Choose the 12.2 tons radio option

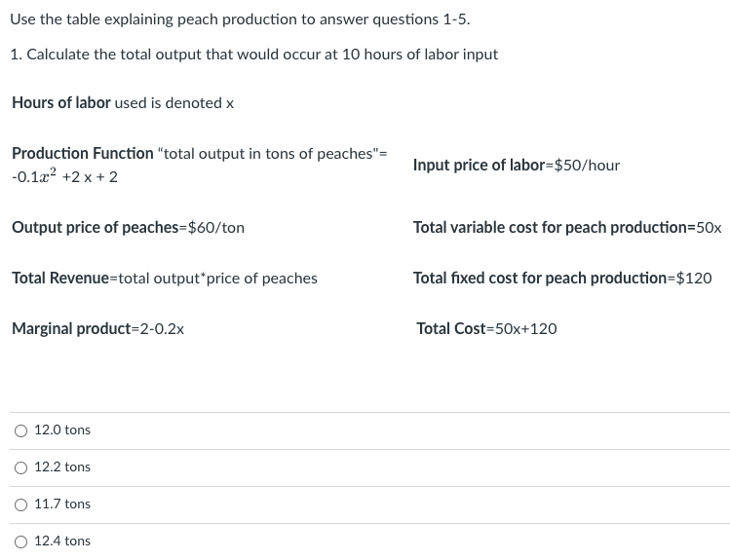20,467
